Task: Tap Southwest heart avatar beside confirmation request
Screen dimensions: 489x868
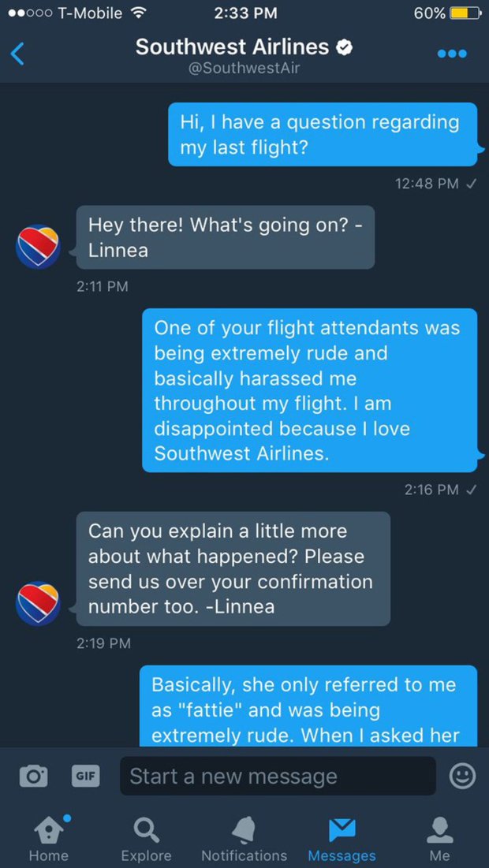Action: [x=38, y=603]
